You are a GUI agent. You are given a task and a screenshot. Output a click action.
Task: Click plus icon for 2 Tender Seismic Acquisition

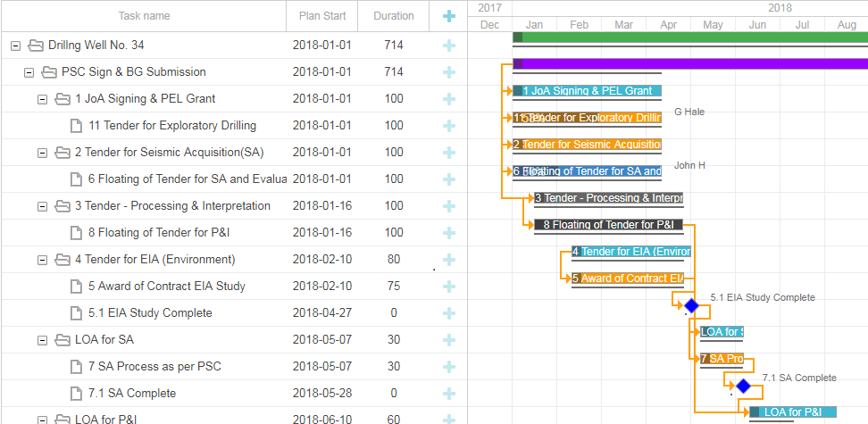(449, 153)
